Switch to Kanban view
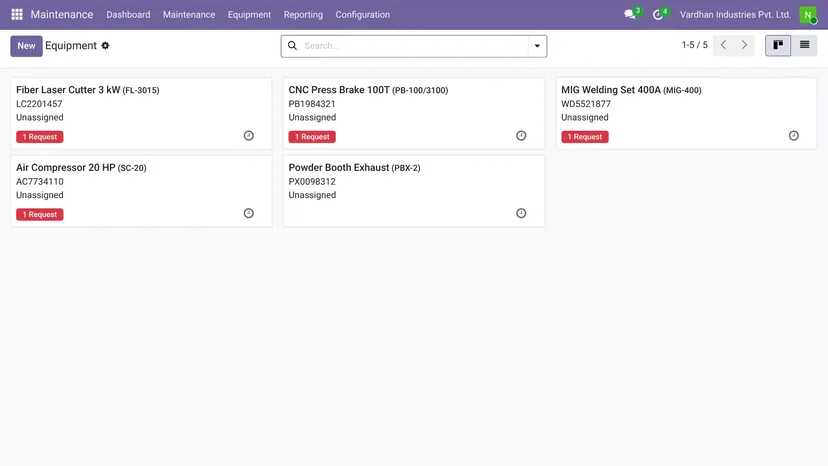Viewport: 828px width, 466px height. click(x=778, y=45)
